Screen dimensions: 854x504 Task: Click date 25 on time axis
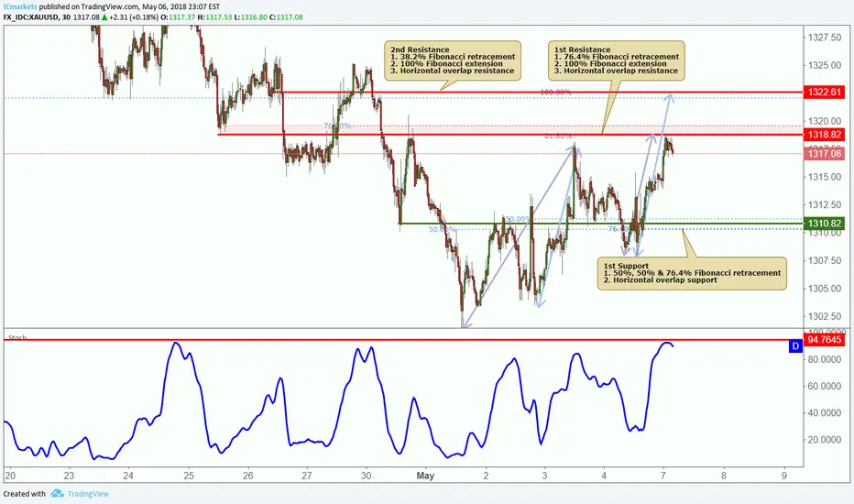pos(189,476)
